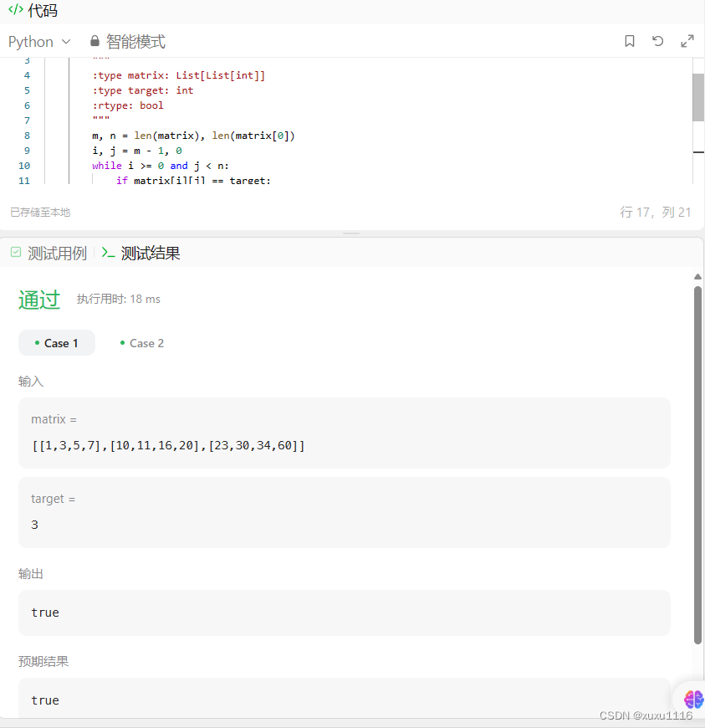The image size is (705, 728).
Task: Click the results panel vertical scrollbar thumb
Action: point(697,465)
